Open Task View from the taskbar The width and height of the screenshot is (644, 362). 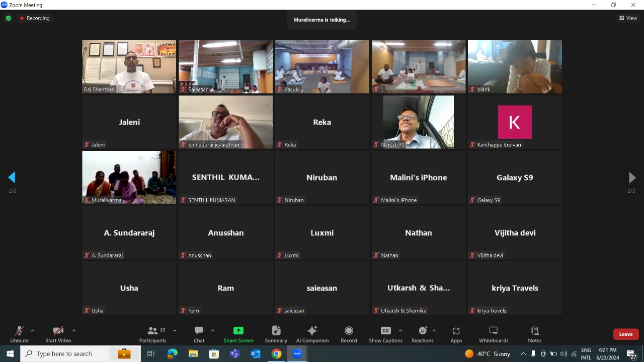(150, 354)
